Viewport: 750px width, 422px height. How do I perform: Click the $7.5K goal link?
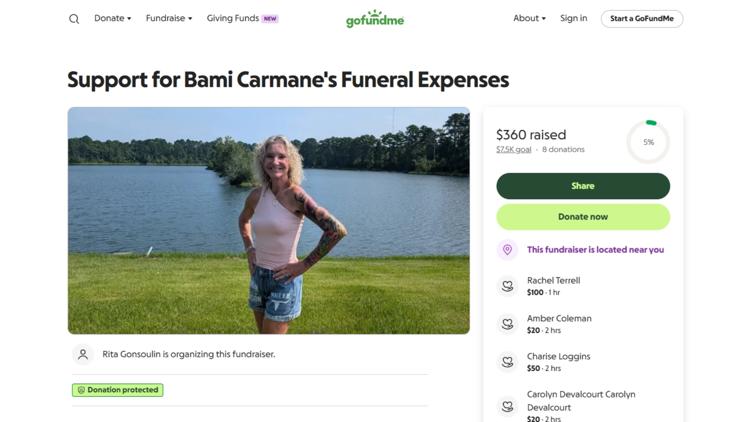click(514, 149)
